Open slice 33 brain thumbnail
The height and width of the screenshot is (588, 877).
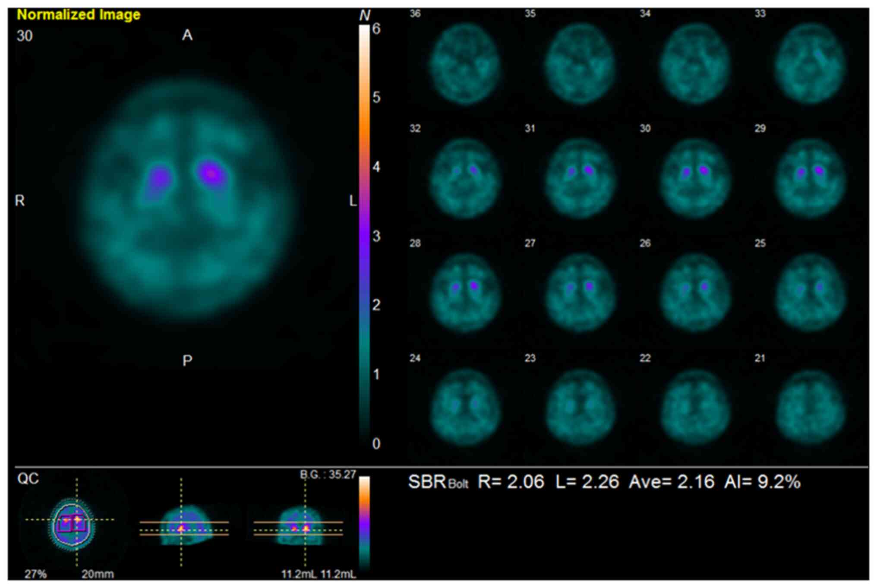(809, 64)
